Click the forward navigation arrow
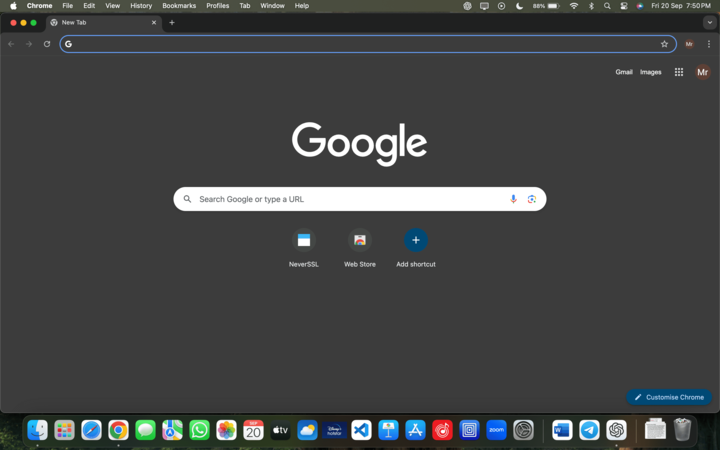720x450 pixels. pos(29,44)
